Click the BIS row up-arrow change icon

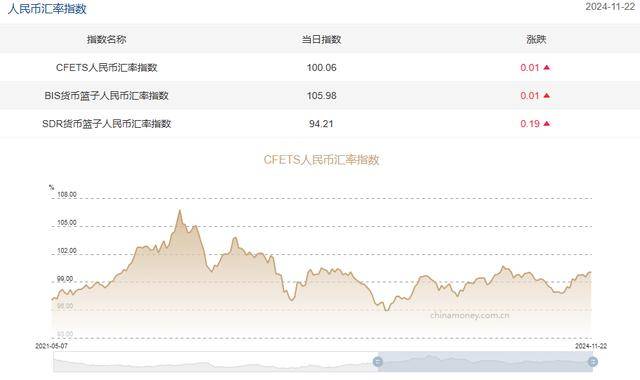tap(547, 96)
